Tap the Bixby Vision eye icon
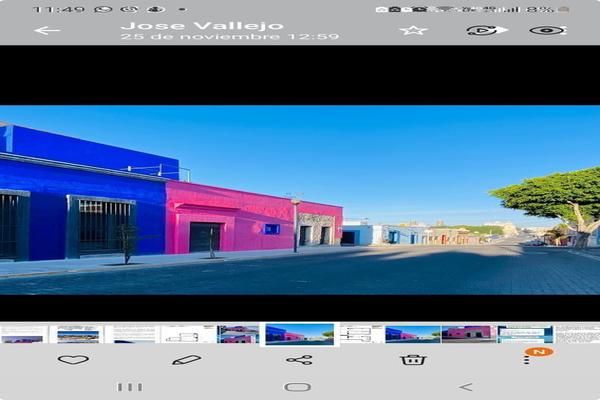 click(x=547, y=30)
